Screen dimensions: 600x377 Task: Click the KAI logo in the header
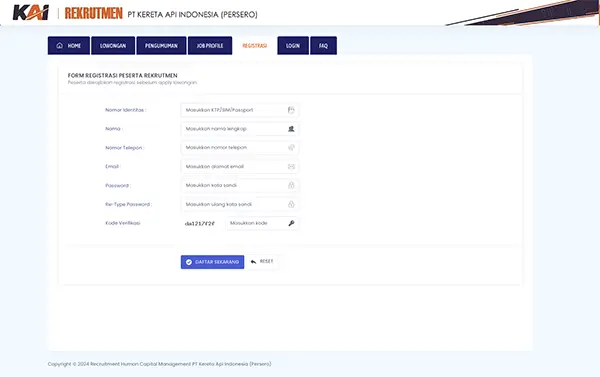[31, 13]
